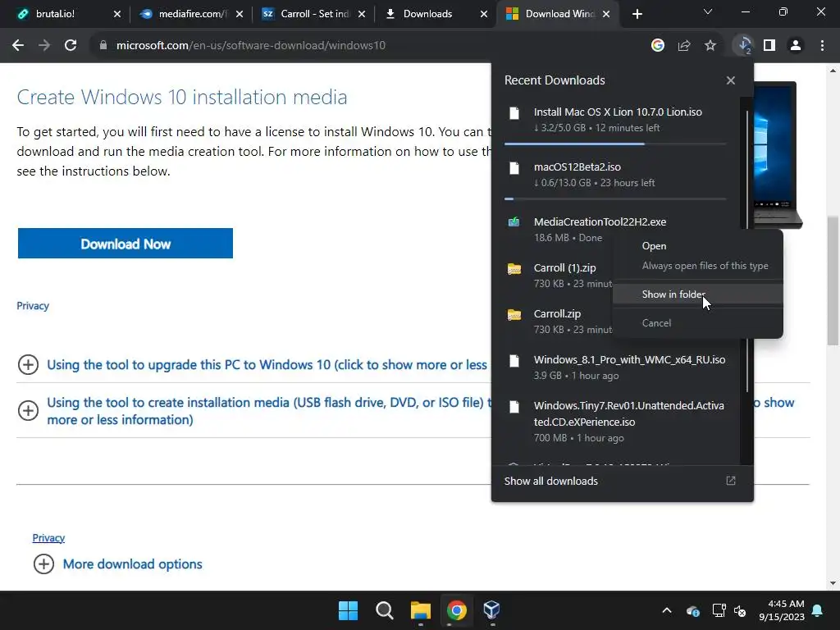The width and height of the screenshot is (840, 630).
Task: Click the MediaCreationTool22H2.exe file icon
Action: point(514,221)
